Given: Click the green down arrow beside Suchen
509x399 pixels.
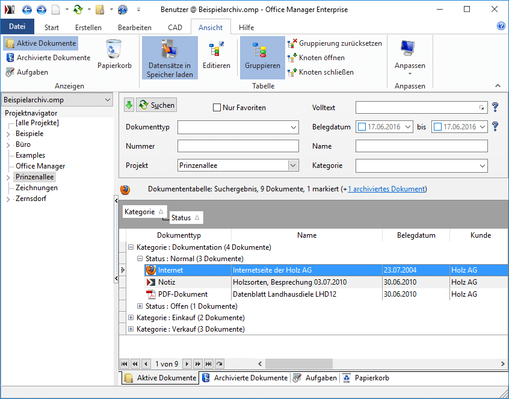Looking at the screenshot, I should pyautogui.click(x=129, y=105).
